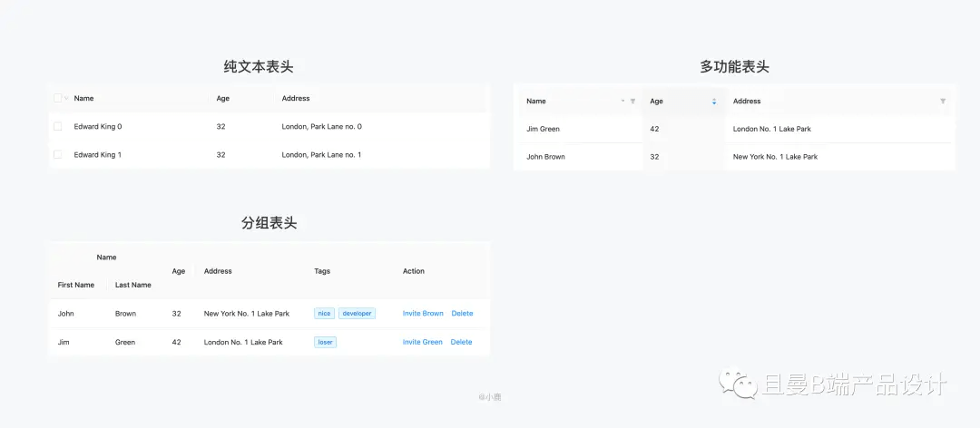
Task: Click 'London, Park Lane no. 0' cell
Action: tap(322, 126)
